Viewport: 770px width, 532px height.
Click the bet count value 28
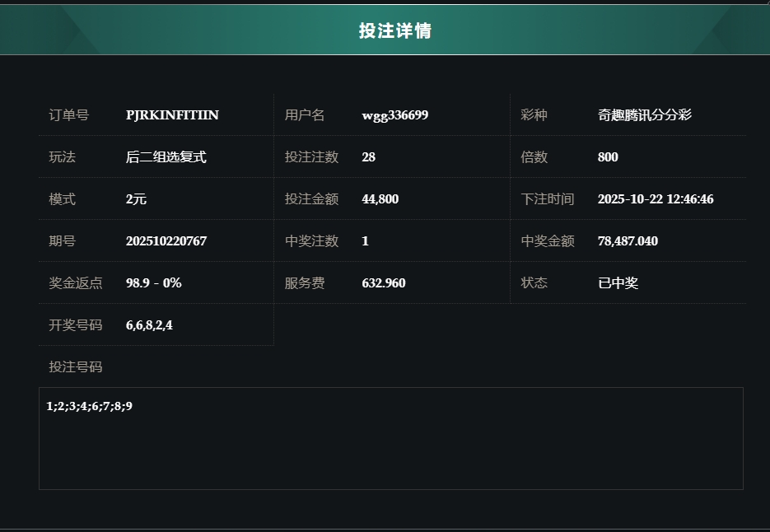[x=368, y=157]
